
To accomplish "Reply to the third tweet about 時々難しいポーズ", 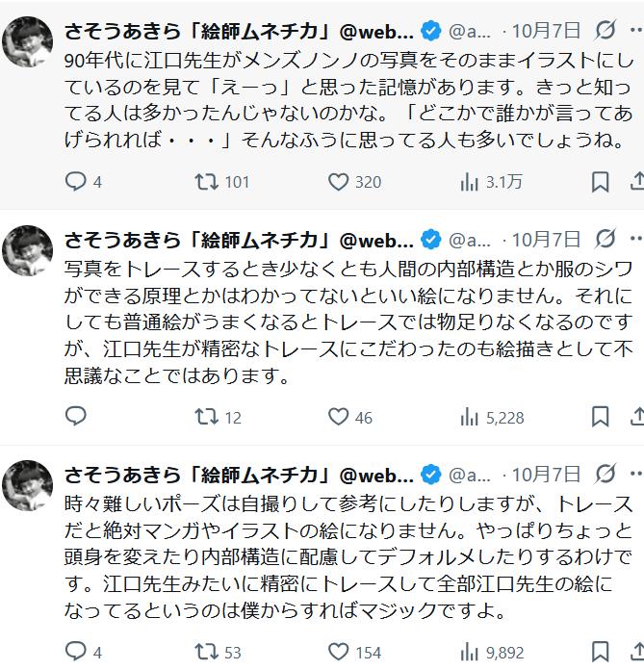I will (75, 652).
